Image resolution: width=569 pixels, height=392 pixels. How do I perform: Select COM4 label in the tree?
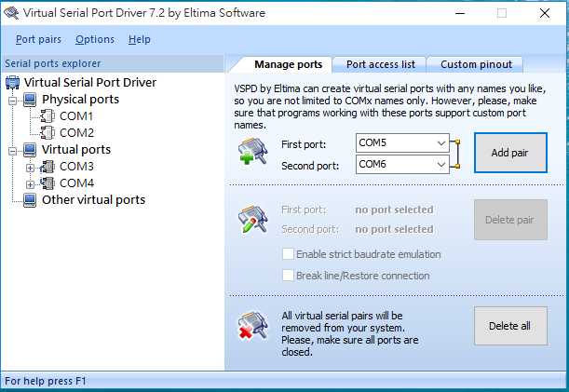(x=76, y=183)
